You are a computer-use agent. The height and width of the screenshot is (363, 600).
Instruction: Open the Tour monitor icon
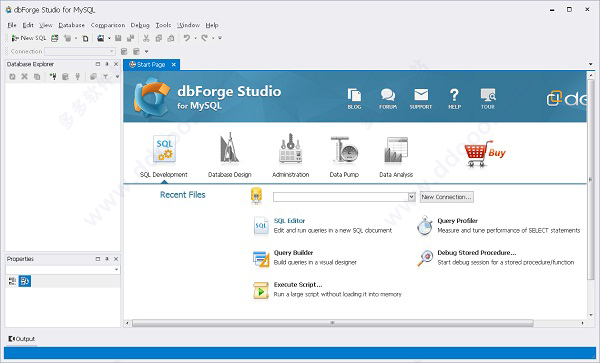pos(488,99)
